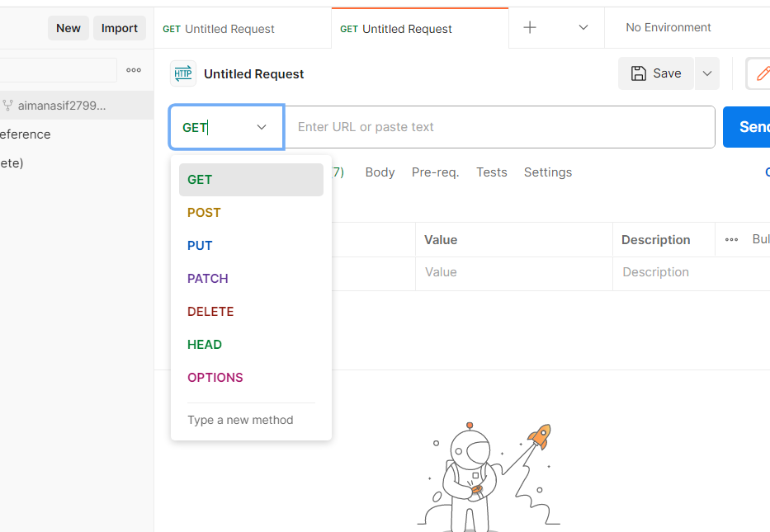Screen dimensions: 770x532
Task: Open the params table three-dots column options
Action: coord(732,239)
